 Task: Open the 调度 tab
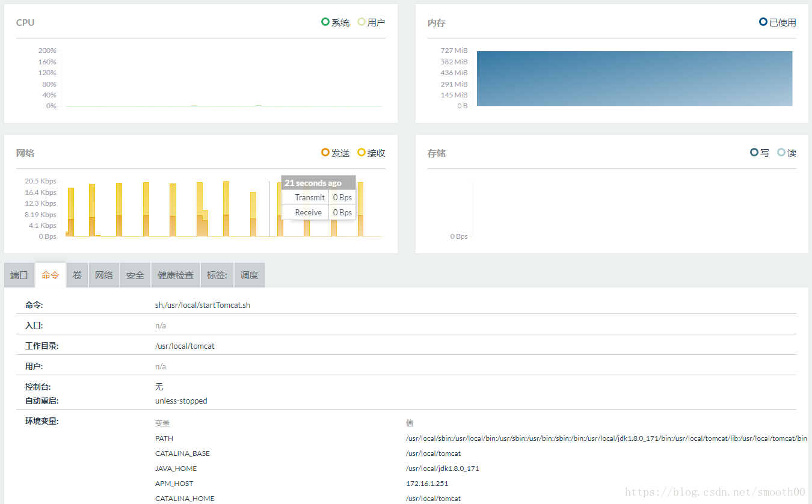(x=249, y=275)
